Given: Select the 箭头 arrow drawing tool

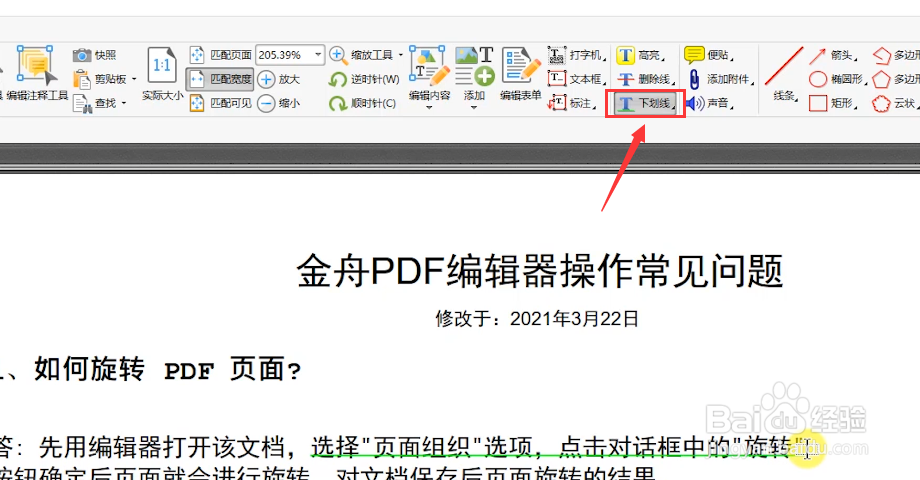Looking at the screenshot, I should point(833,55).
